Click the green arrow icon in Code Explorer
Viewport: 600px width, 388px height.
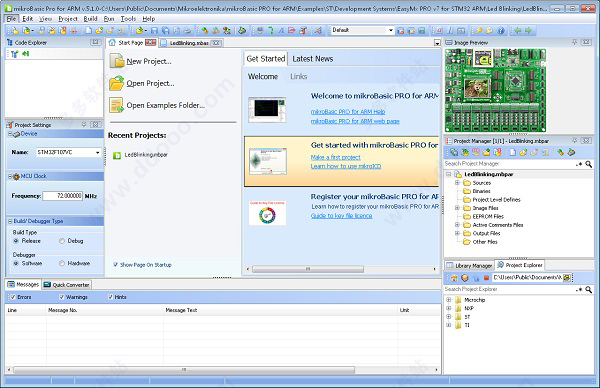click(x=25, y=54)
